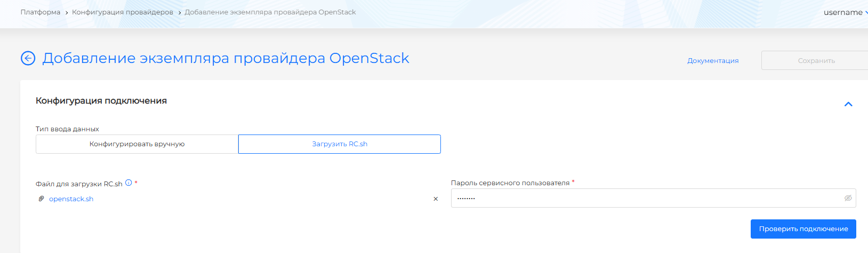This screenshot has width=868, height=253.
Task: Switch to Конфигурировать вручную input type
Action: click(137, 144)
